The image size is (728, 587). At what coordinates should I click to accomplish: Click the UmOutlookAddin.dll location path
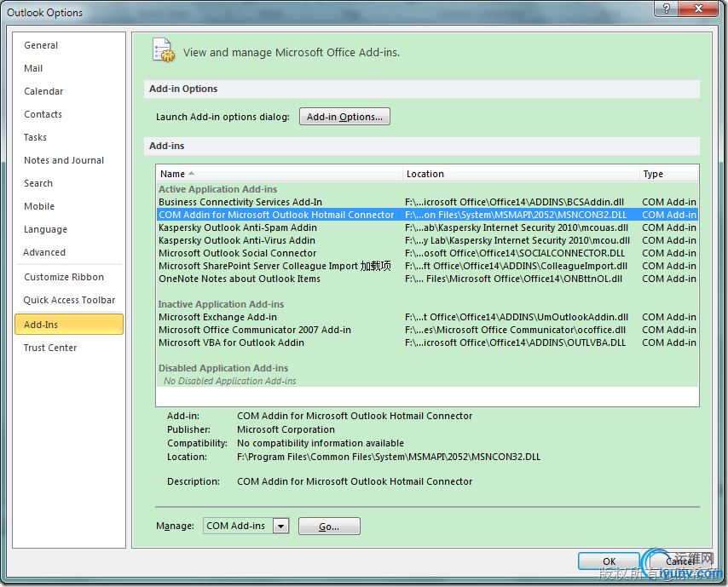point(517,318)
